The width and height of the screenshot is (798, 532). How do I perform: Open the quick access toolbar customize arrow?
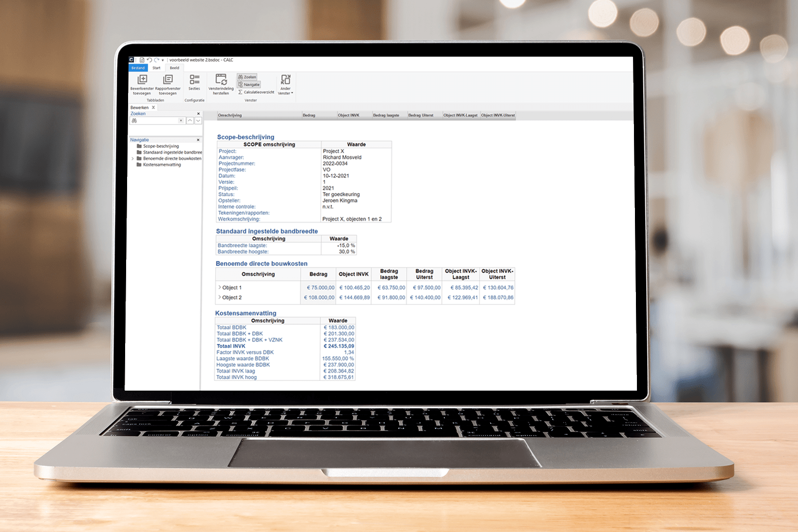point(163,60)
